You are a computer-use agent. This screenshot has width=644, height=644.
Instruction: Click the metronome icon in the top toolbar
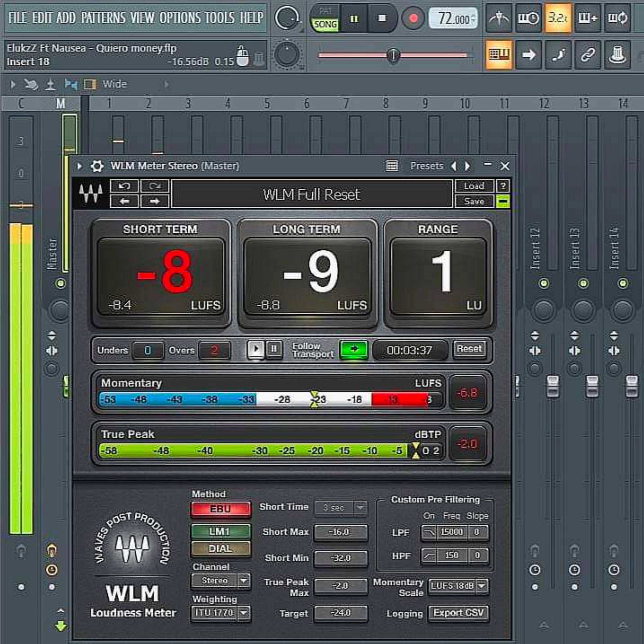[x=499, y=18]
